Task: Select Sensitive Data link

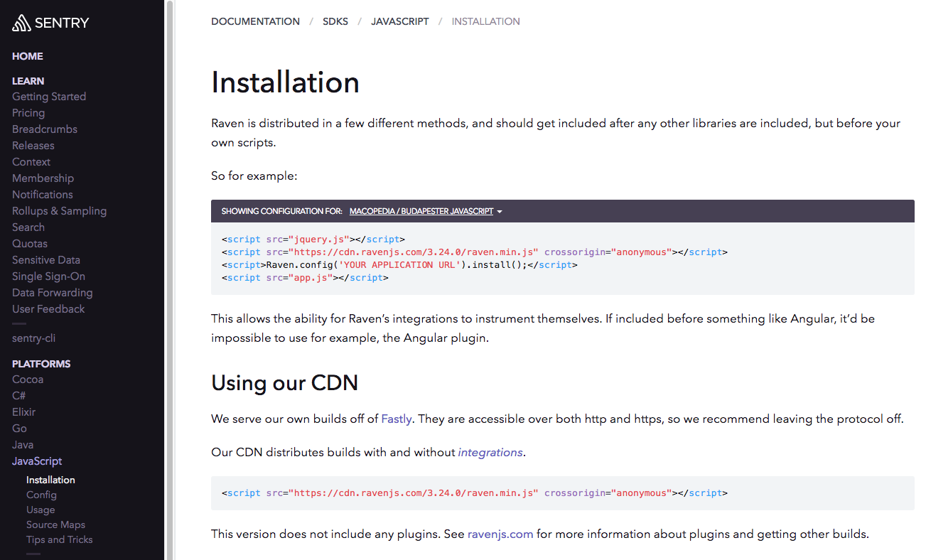Action: (x=46, y=260)
